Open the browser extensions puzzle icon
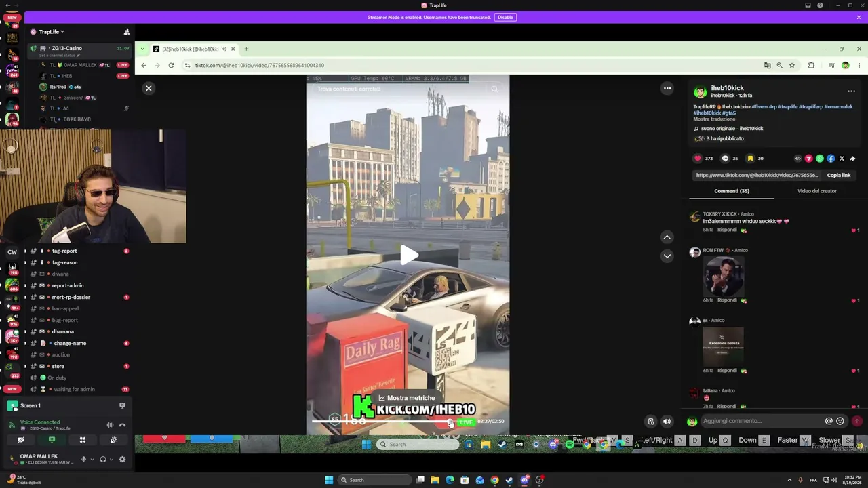868x488 pixels. tap(811, 66)
